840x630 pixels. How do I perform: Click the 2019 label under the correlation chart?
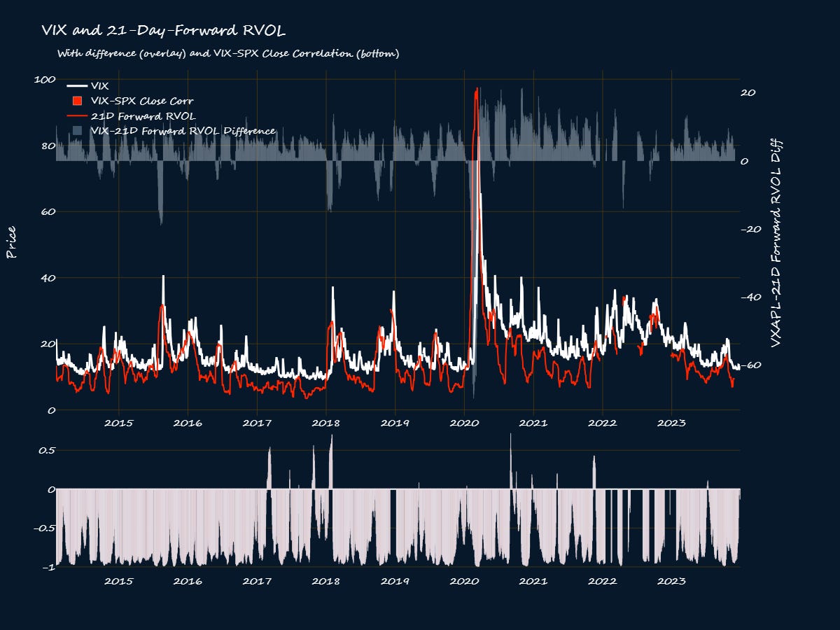[395, 580]
